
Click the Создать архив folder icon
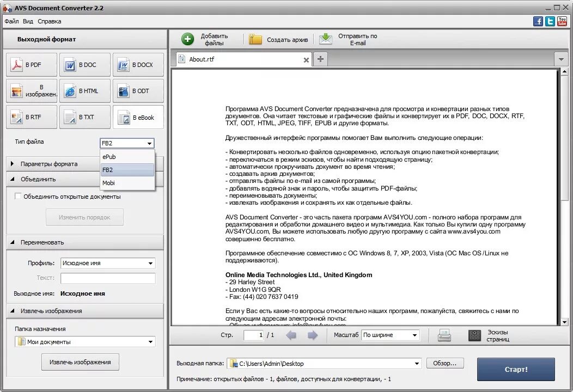point(255,39)
